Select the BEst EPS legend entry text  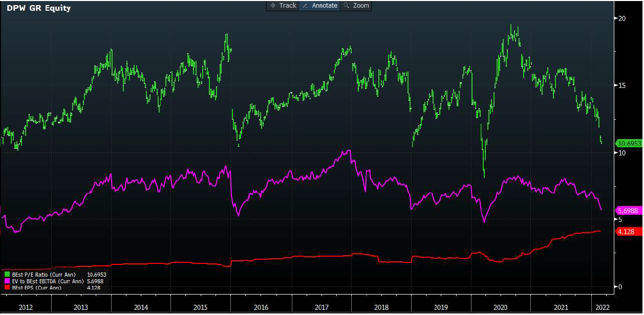click(36, 288)
